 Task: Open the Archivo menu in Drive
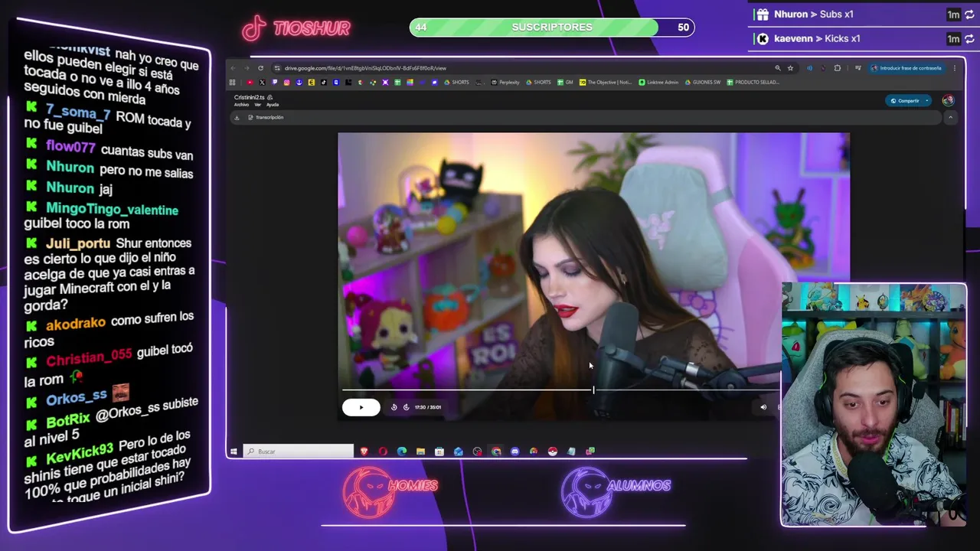click(242, 105)
